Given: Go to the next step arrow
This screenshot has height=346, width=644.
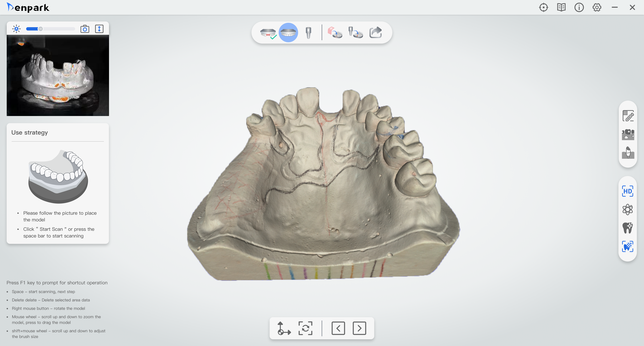Looking at the screenshot, I should point(359,328).
